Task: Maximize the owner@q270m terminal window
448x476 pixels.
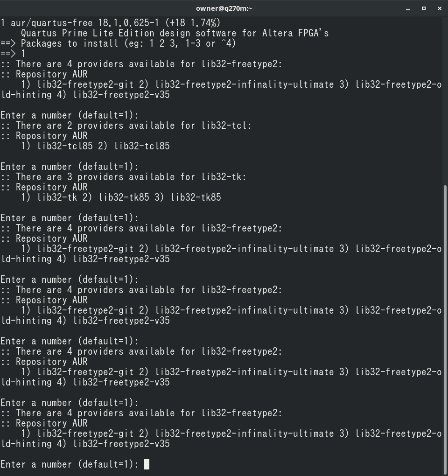Action: [424, 8]
